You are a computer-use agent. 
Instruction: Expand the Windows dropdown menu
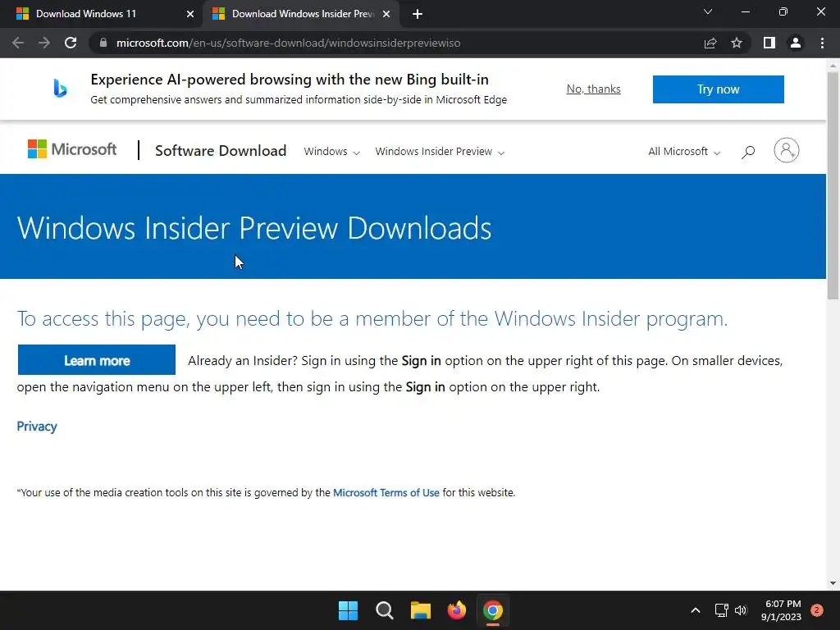click(x=331, y=152)
